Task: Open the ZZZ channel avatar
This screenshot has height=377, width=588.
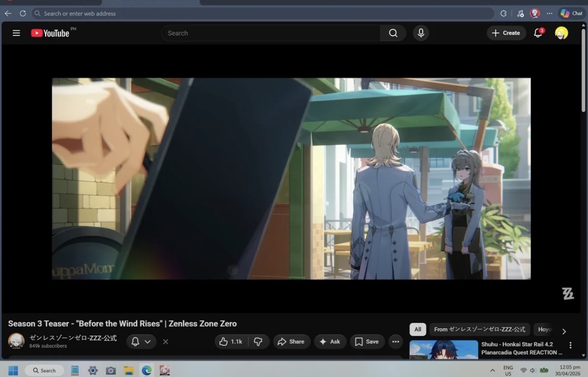Action: (x=16, y=341)
